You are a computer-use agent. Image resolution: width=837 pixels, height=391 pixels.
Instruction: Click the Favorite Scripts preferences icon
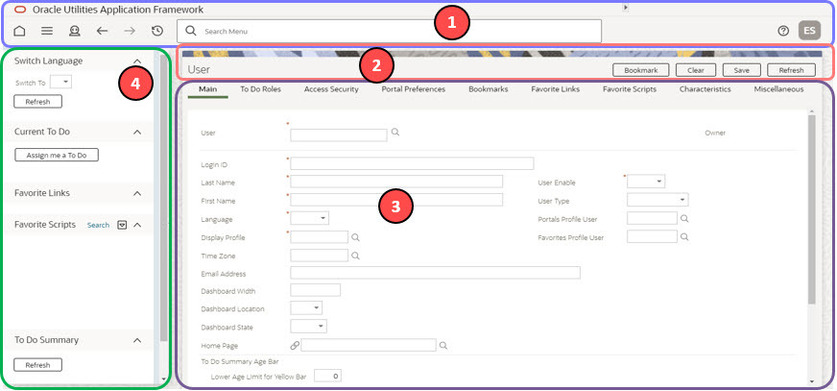(x=122, y=225)
